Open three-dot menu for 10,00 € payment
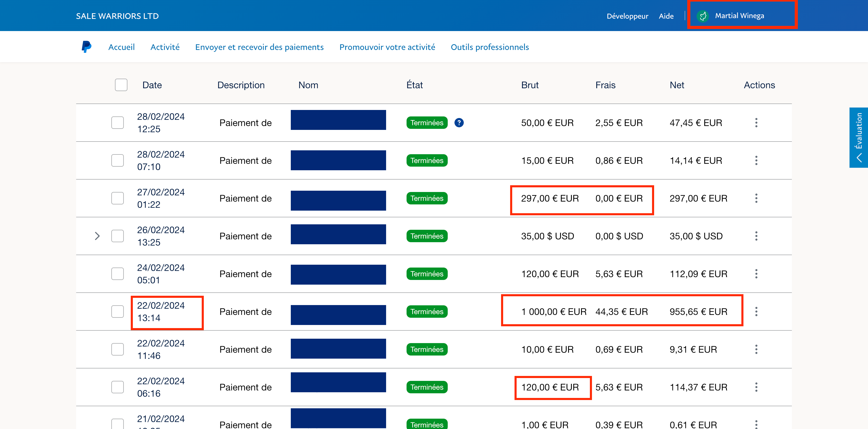This screenshot has height=429, width=868. (756, 349)
